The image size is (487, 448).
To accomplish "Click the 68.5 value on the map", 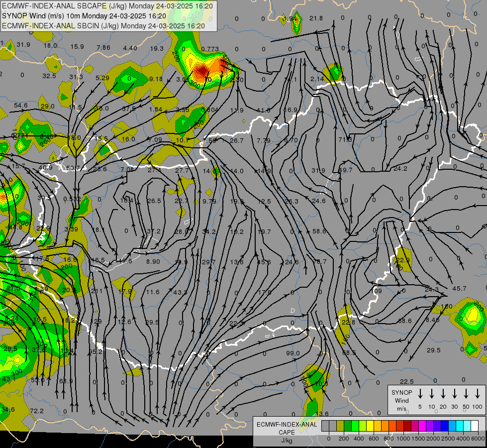I will [349, 352].
